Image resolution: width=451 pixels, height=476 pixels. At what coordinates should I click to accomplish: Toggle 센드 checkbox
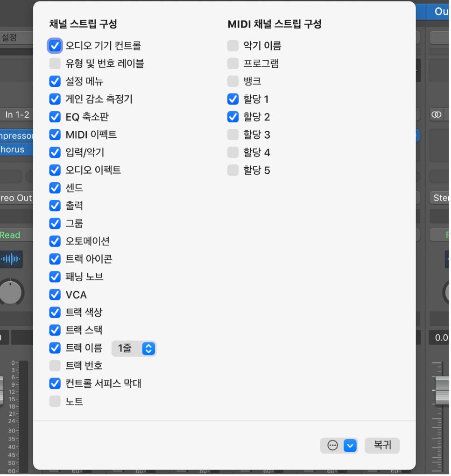pyautogui.click(x=55, y=188)
